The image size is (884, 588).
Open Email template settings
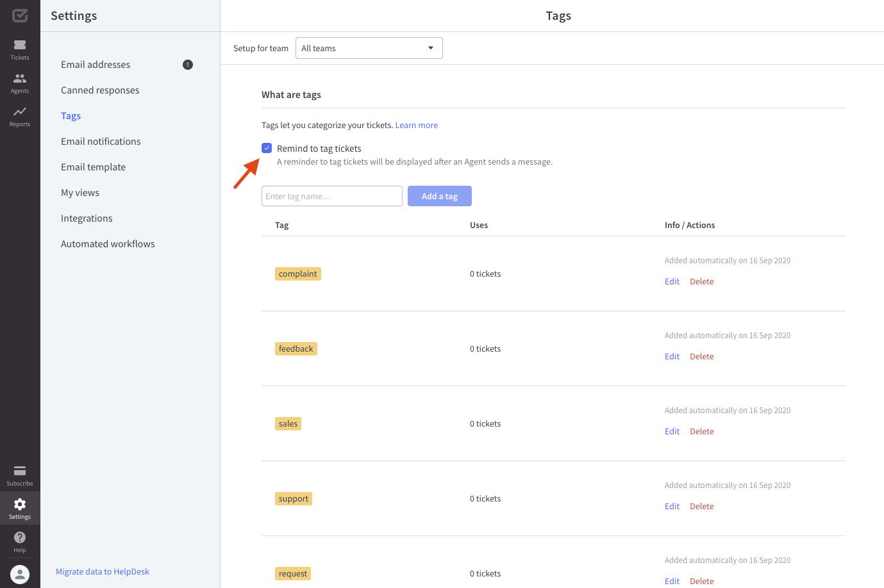[94, 167]
